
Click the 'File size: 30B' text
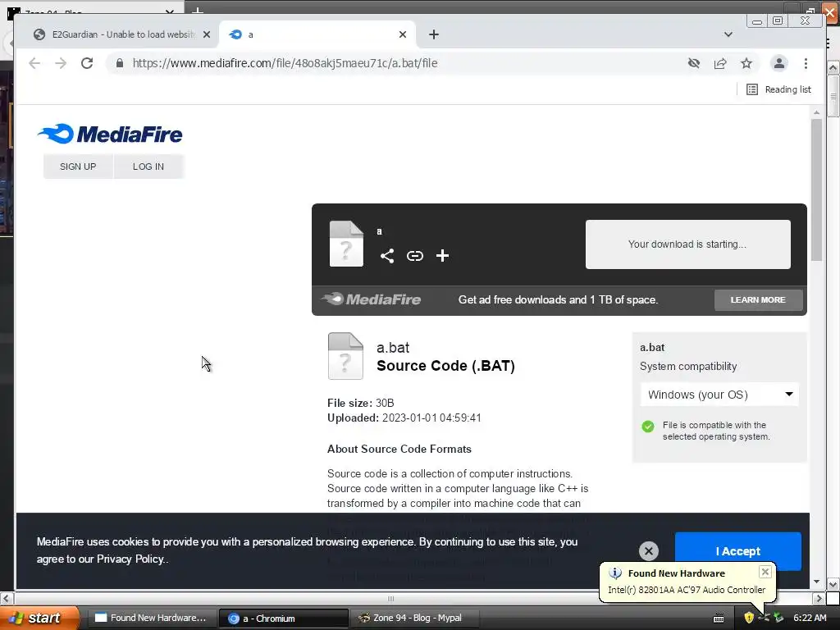[361, 403]
